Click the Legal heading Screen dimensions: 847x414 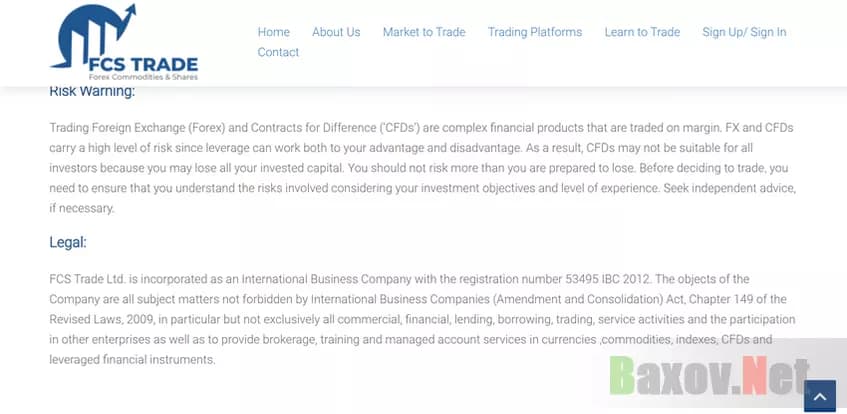[x=68, y=242]
